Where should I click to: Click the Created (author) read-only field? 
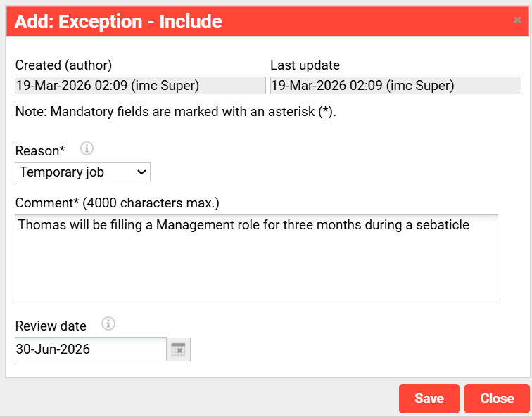click(140, 85)
